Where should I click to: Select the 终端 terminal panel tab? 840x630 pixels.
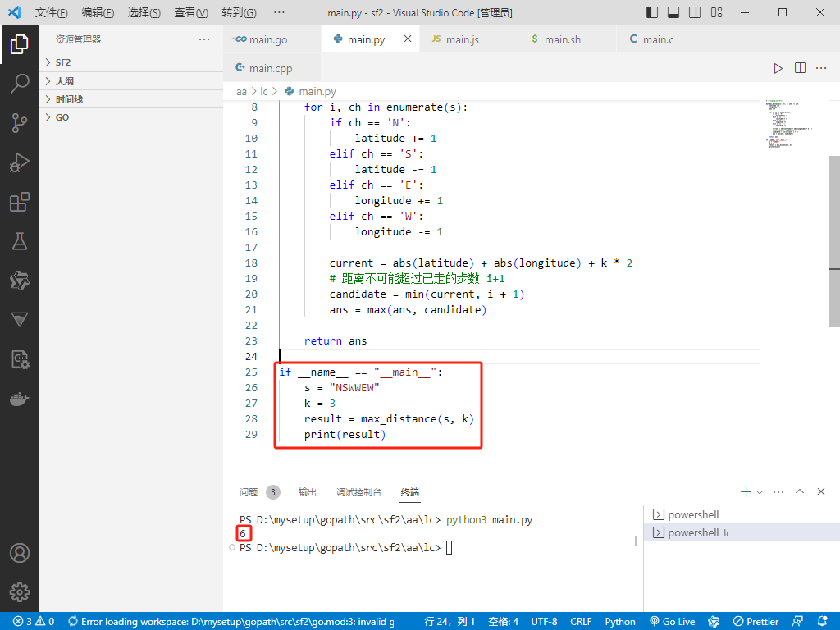coord(410,492)
